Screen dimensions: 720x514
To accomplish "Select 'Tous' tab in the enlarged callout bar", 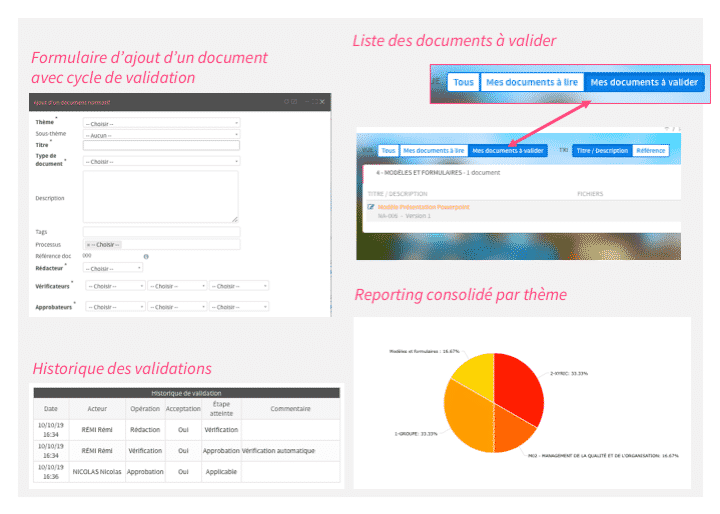I will (x=463, y=82).
